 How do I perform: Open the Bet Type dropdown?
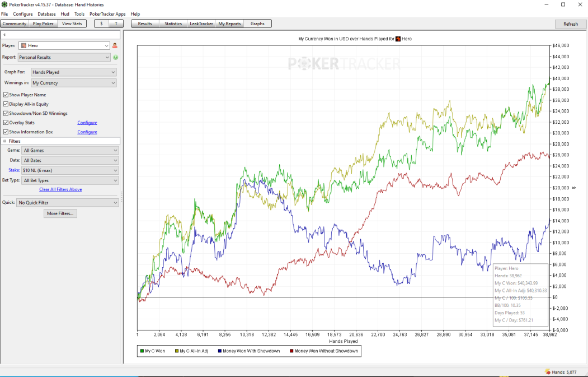coord(70,180)
